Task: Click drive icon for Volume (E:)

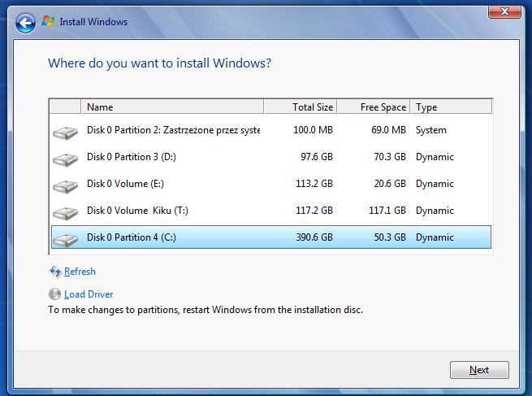Action: [x=66, y=186]
